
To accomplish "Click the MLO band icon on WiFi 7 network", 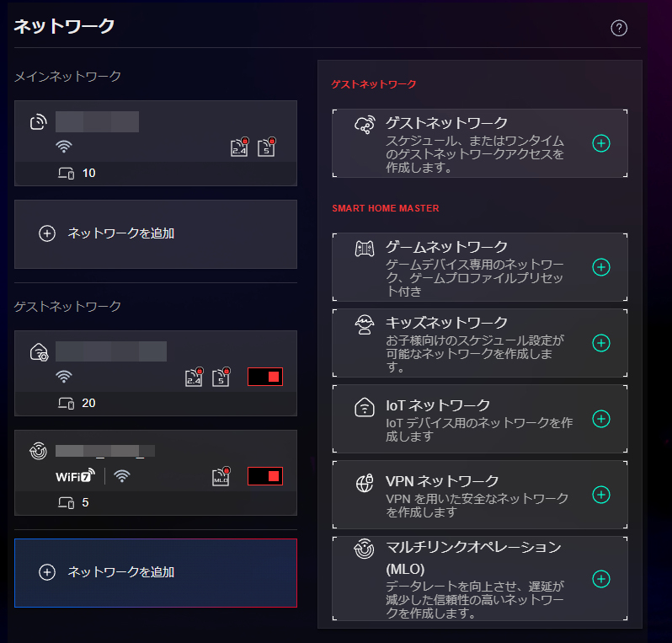I will [221, 476].
